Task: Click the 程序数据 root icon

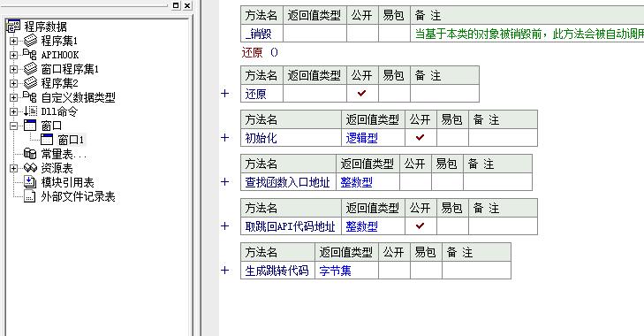Action: coord(13,27)
